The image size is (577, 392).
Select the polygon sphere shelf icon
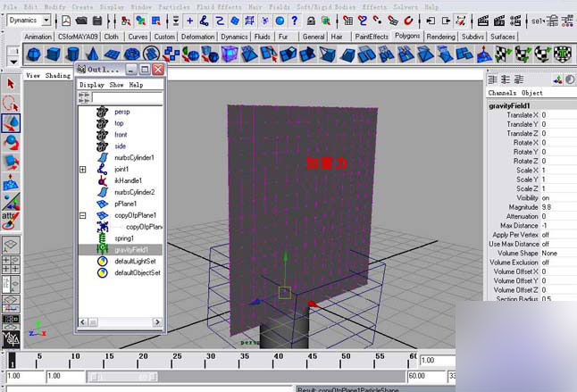coord(34,54)
